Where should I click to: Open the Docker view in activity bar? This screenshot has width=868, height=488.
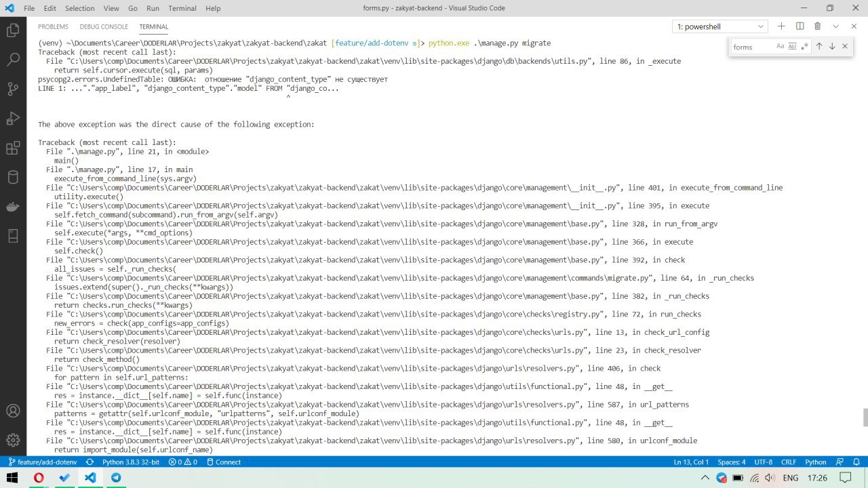[x=12, y=207]
